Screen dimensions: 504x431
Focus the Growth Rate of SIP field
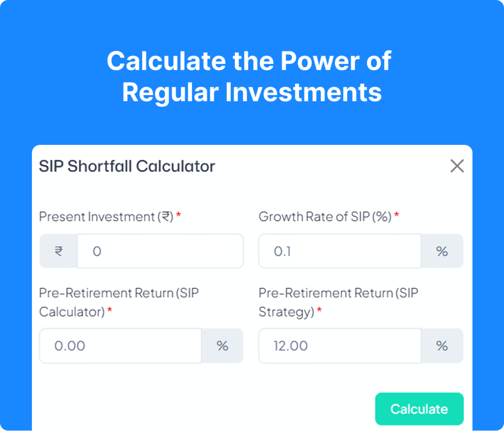pyautogui.click(x=340, y=251)
